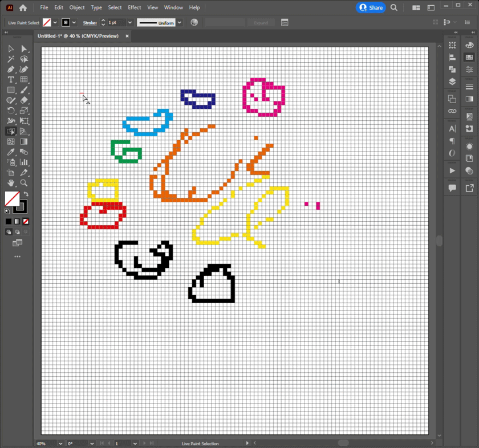Select the Rectangular Grid tool
The width and height of the screenshot is (479, 448).
click(x=24, y=80)
